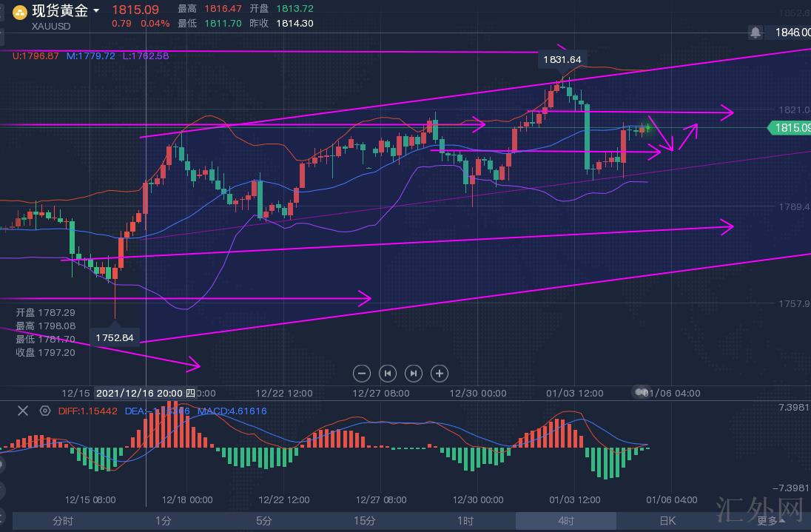Image resolution: width=811 pixels, height=532 pixels.
Task: Click the XAUUSD ticker text
Action: (50, 26)
